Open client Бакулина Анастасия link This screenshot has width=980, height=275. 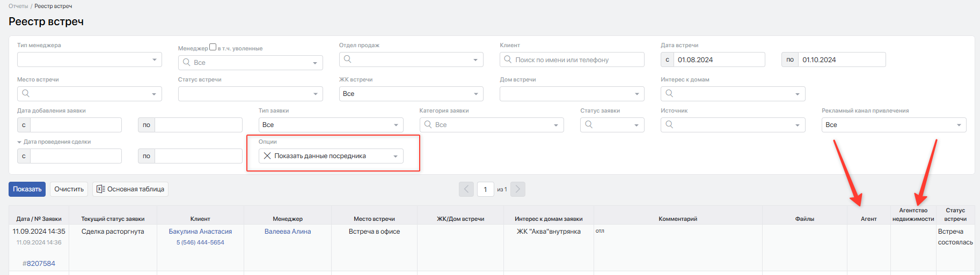[200, 232]
